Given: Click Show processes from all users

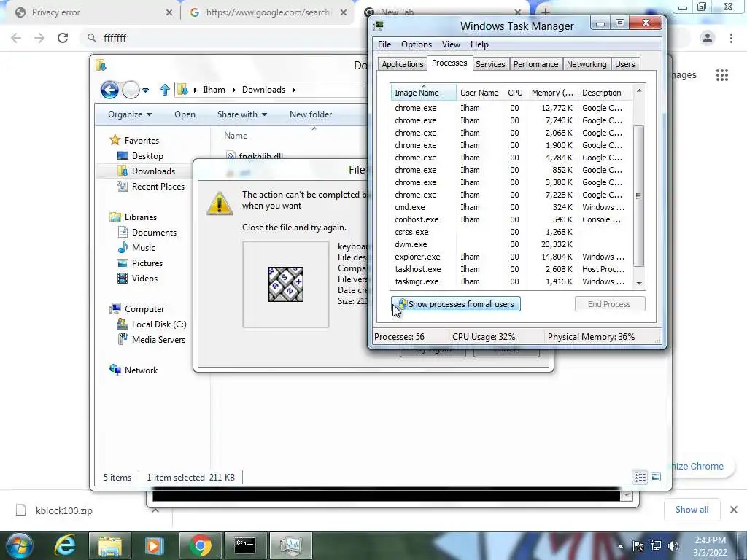Looking at the screenshot, I should point(456,304).
